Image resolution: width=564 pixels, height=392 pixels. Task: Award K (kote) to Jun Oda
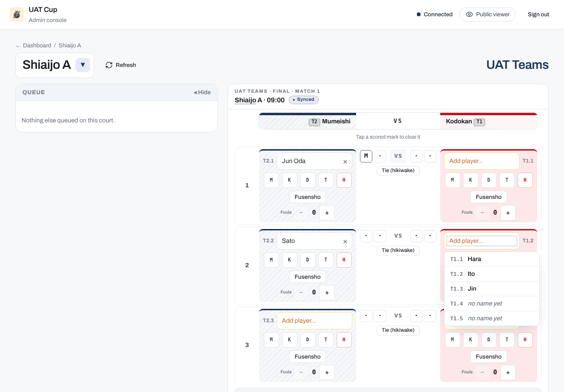pyautogui.click(x=289, y=180)
